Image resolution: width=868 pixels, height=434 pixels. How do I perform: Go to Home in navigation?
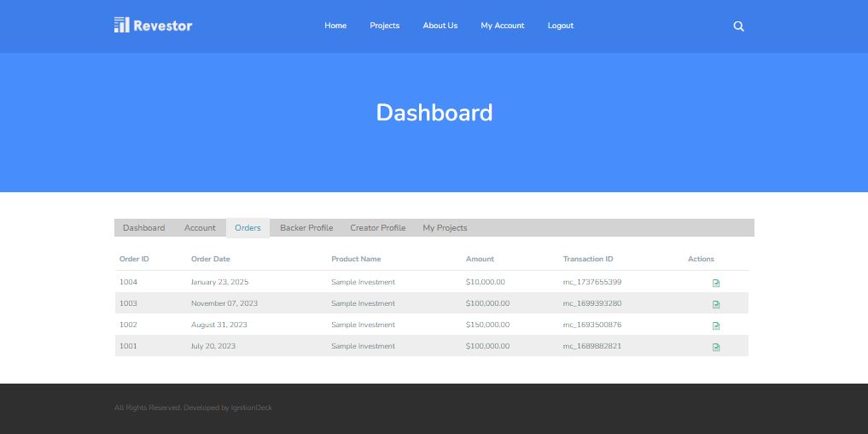coord(335,26)
